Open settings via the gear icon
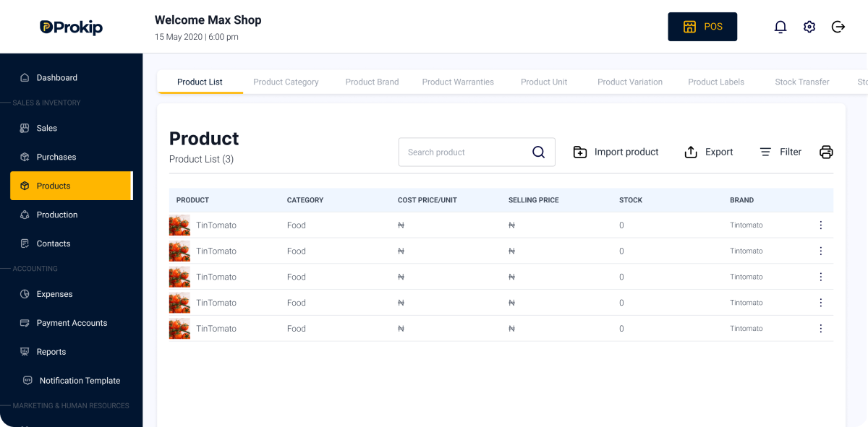The image size is (868, 427). tap(809, 27)
